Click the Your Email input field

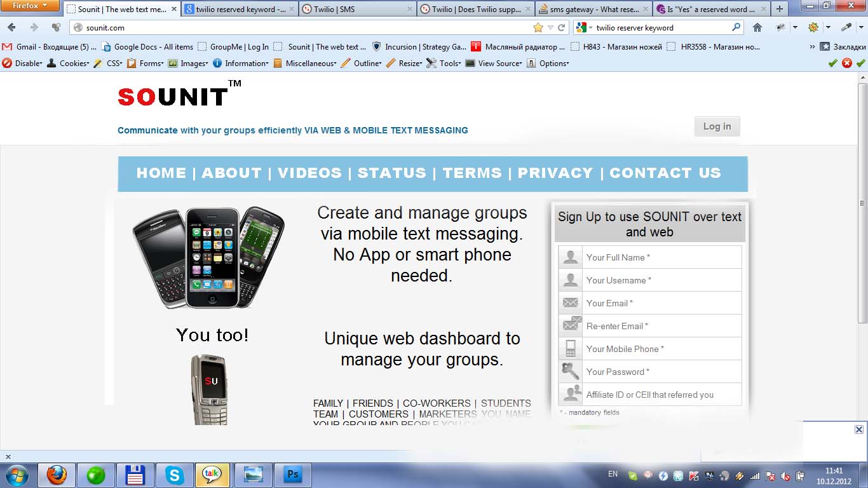(x=661, y=303)
